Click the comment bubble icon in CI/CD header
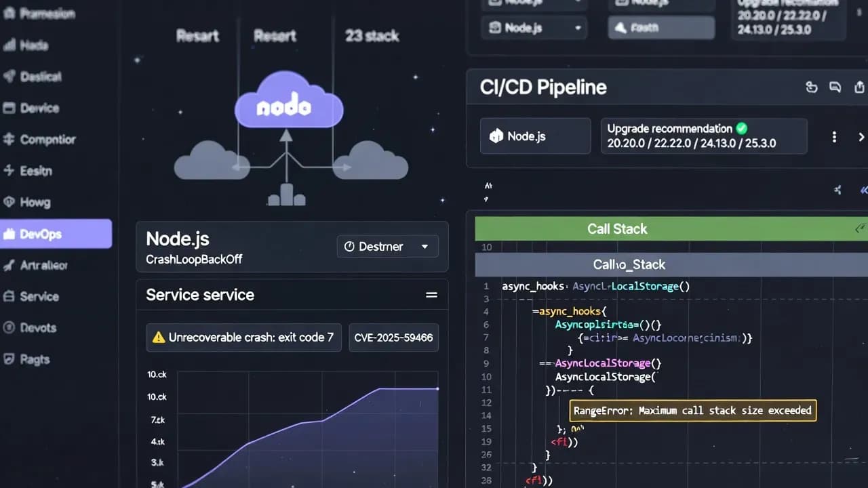Image resolution: width=868 pixels, height=488 pixels. coord(835,87)
